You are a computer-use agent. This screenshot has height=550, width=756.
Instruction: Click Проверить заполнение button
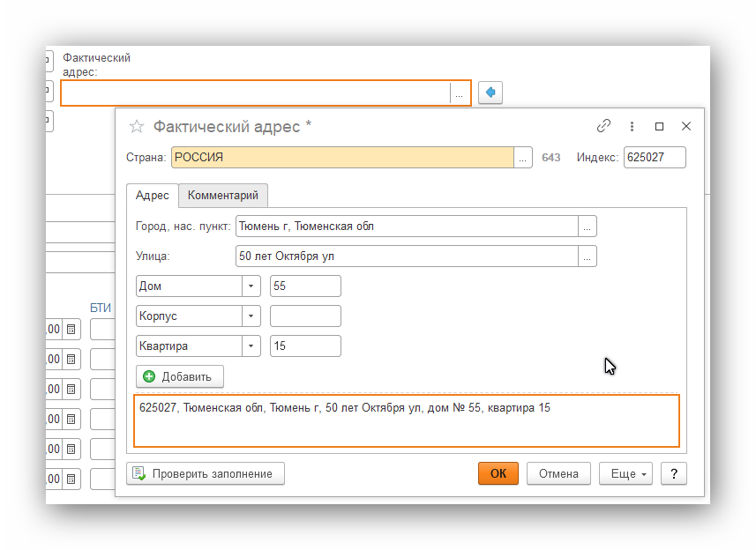tap(206, 473)
